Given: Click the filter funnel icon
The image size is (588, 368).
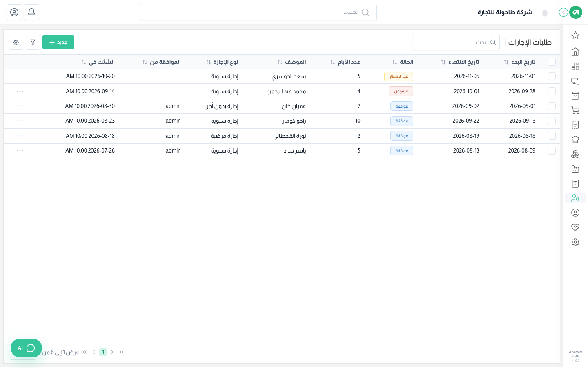Looking at the screenshot, I should [33, 42].
